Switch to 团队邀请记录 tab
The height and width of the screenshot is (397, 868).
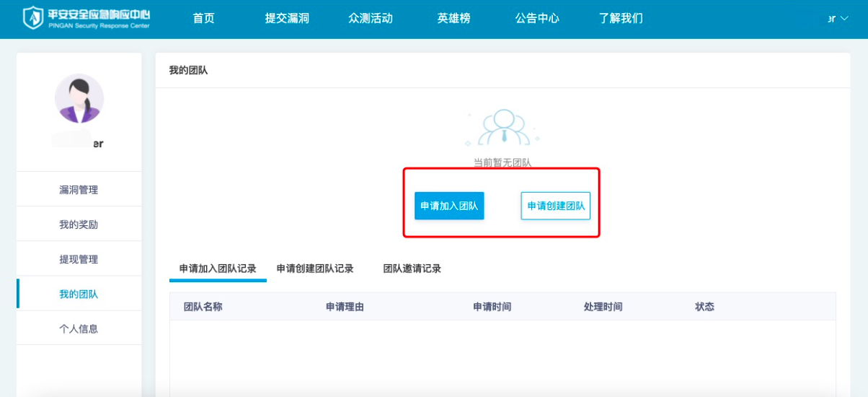point(412,269)
